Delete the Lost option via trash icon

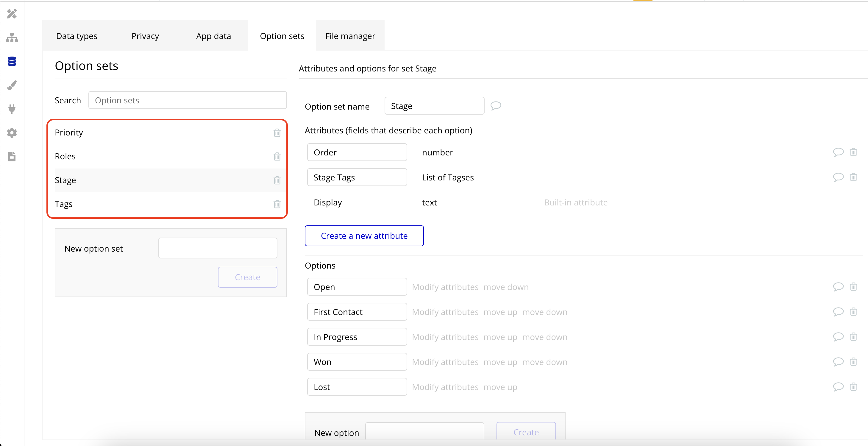pos(853,387)
